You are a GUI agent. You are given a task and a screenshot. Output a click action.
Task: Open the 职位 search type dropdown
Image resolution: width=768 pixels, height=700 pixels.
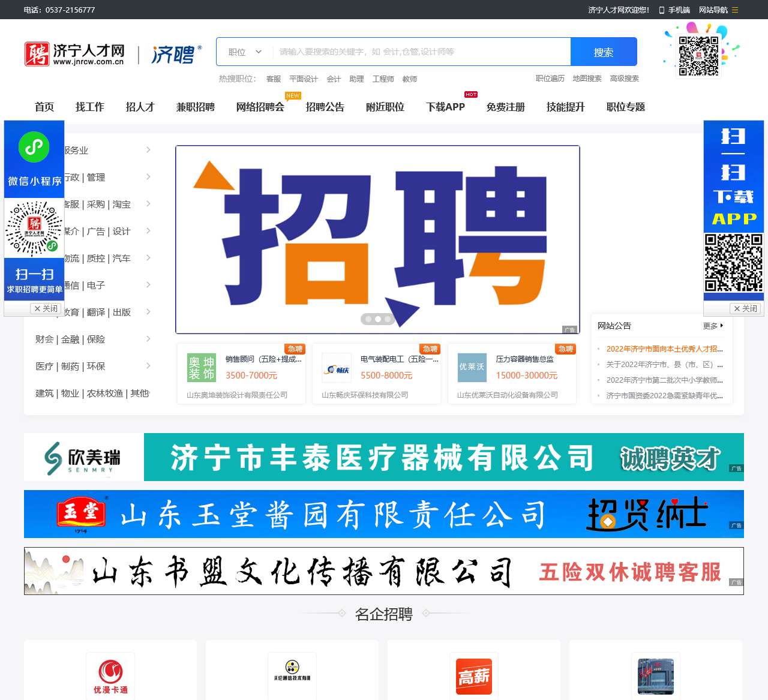[x=245, y=52]
